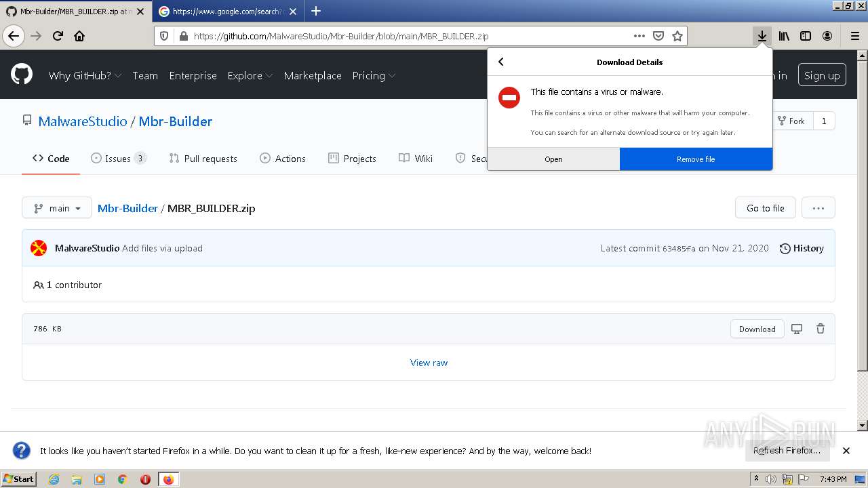Open the Pull requests tab
Image resolution: width=868 pixels, height=488 pixels.
203,159
